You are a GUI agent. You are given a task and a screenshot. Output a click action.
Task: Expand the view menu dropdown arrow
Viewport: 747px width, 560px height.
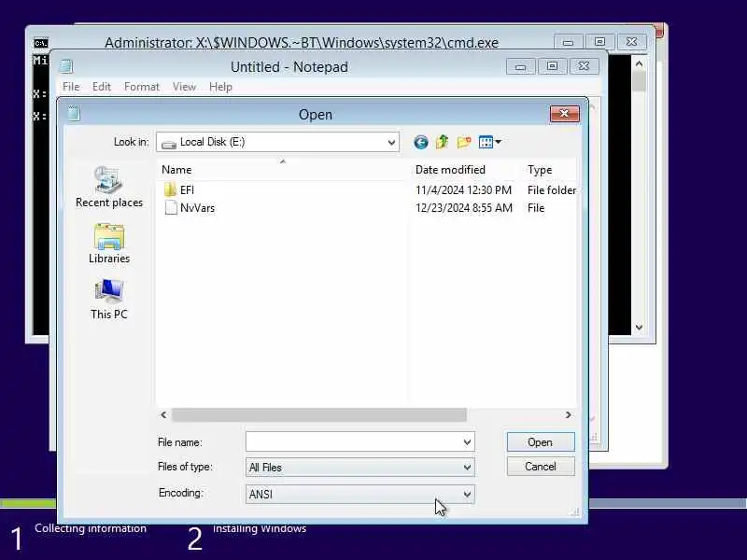(499, 142)
